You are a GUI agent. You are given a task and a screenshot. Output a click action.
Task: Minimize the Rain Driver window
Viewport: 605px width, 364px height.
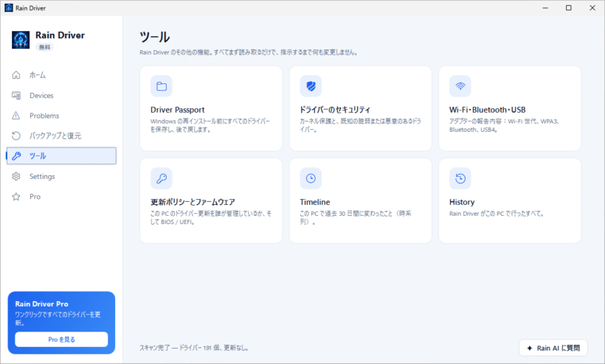[x=545, y=7]
